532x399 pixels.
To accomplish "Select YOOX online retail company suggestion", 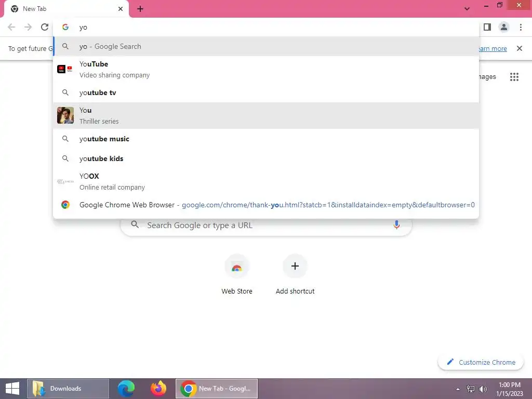I will coord(266,181).
